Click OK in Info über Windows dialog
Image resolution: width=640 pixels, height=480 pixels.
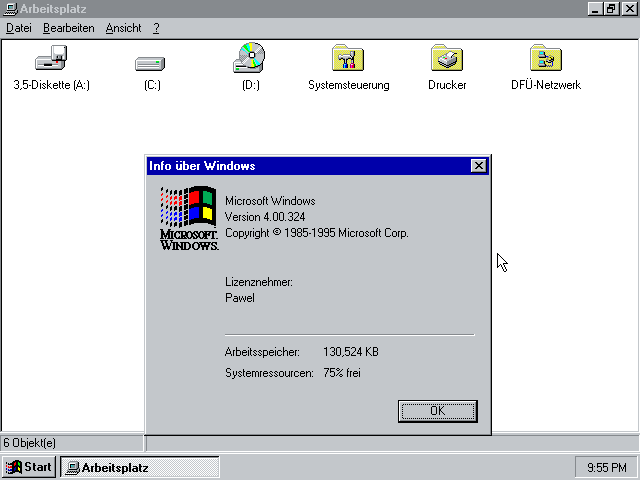[x=438, y=411]
